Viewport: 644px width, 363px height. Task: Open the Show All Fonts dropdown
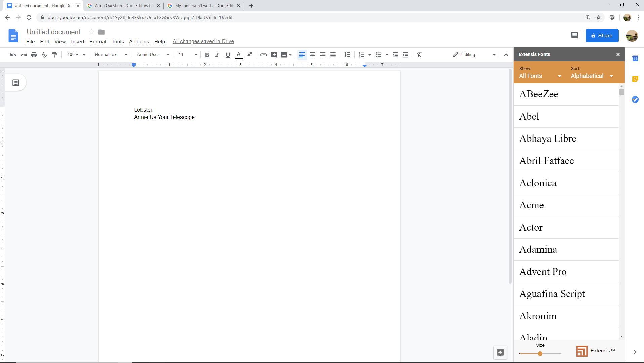(x=539, y=76)
